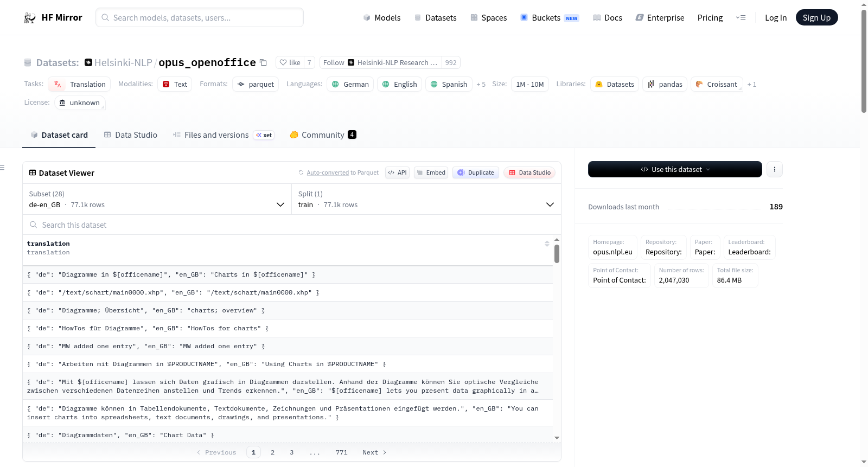Switch to the Data Studio tab

tap(130, 135)
